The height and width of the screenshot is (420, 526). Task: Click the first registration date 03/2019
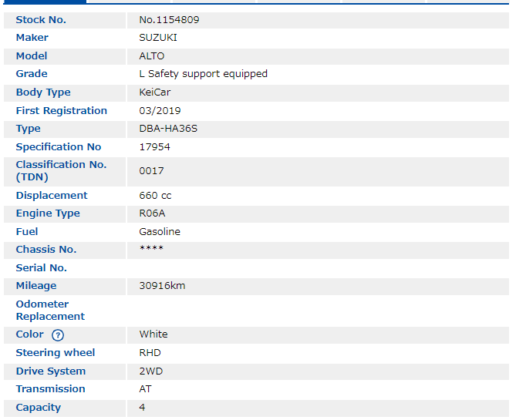pos(160,111)
